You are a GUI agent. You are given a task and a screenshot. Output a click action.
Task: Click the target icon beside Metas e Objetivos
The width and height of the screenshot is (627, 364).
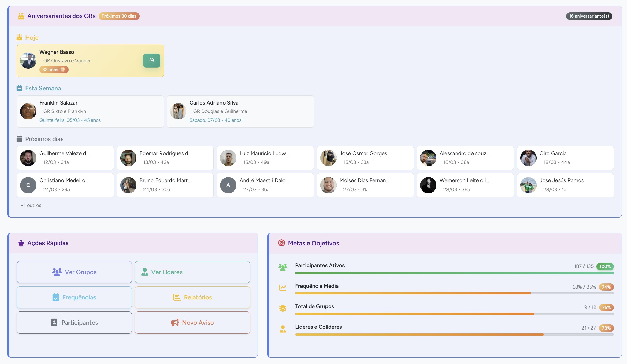[281, 243]
